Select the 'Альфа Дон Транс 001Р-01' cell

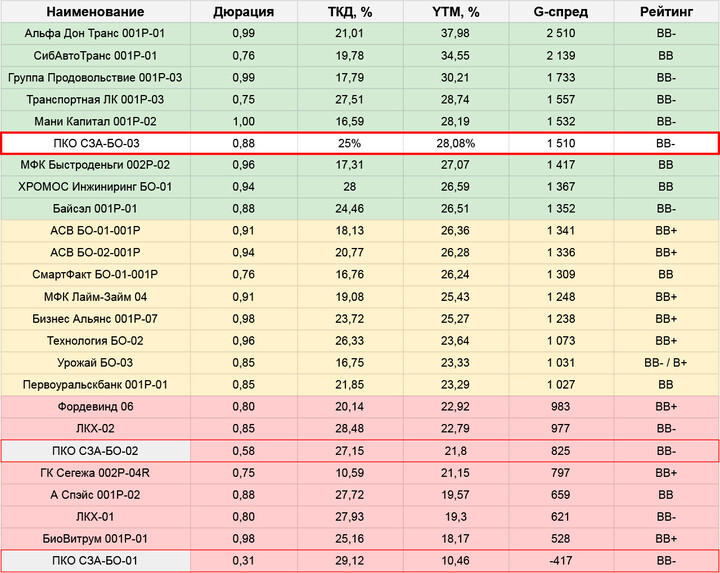(x=96, y=34)
